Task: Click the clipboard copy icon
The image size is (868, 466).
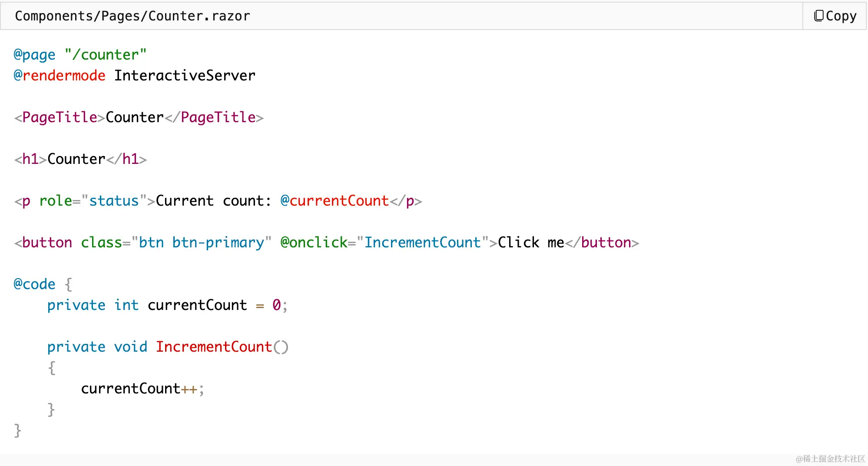Action: [x=818, y=16]
